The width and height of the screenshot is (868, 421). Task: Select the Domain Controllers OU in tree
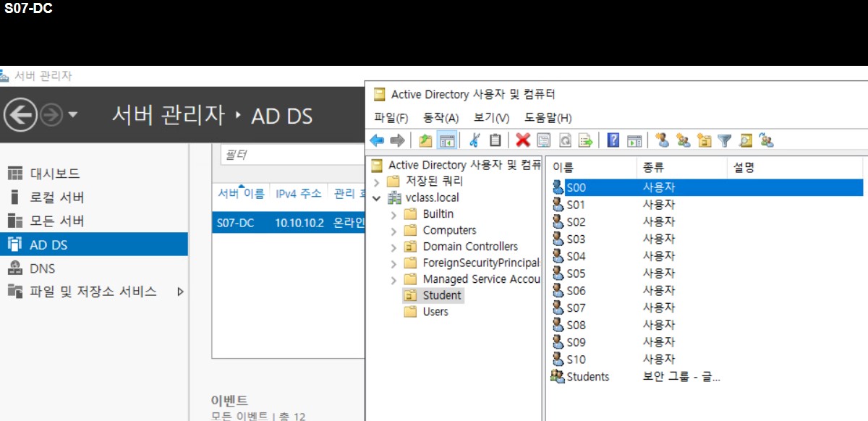click(x=470, y=247)
